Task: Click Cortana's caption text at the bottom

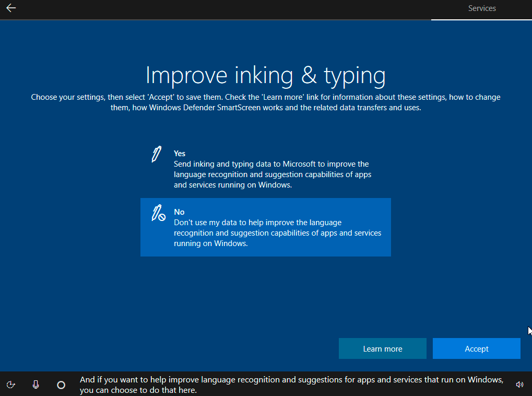Action: 291,385
